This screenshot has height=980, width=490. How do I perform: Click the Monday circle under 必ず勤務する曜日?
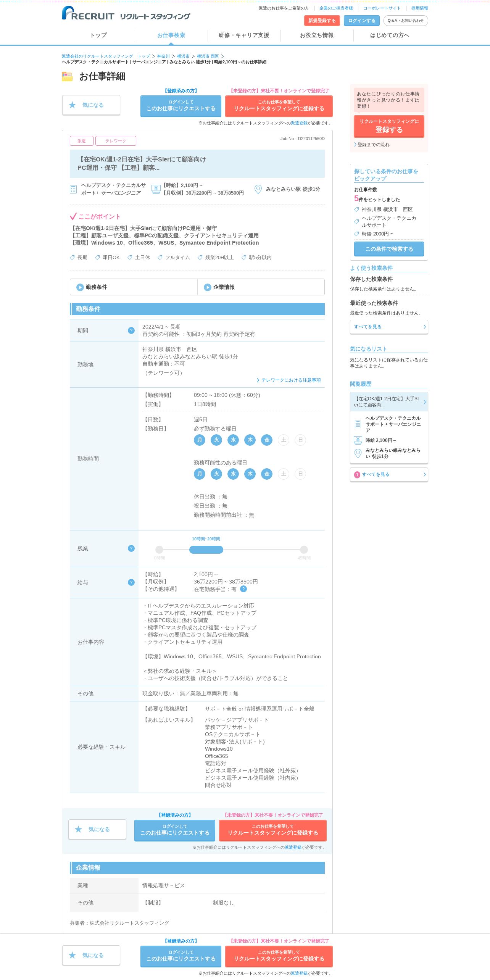[200, 440]
